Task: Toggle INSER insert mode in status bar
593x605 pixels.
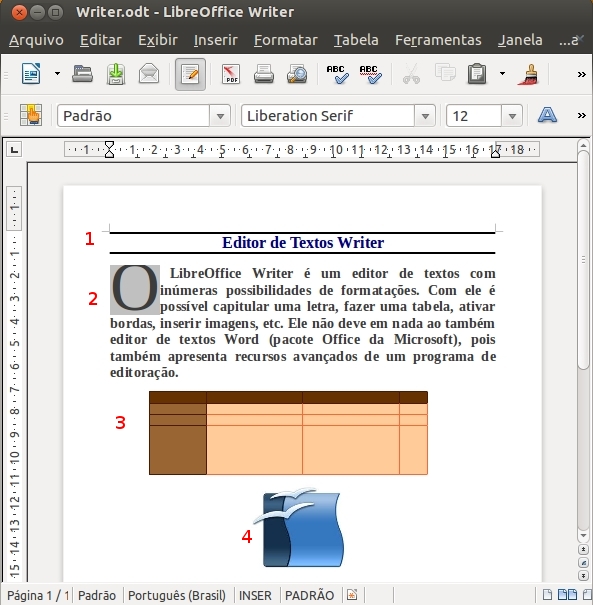Action: [255, 595]
